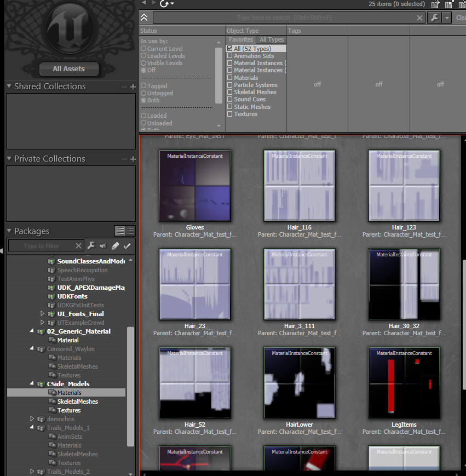
Task: Add a new shared collection plus icon
Action: click(133, 87)
